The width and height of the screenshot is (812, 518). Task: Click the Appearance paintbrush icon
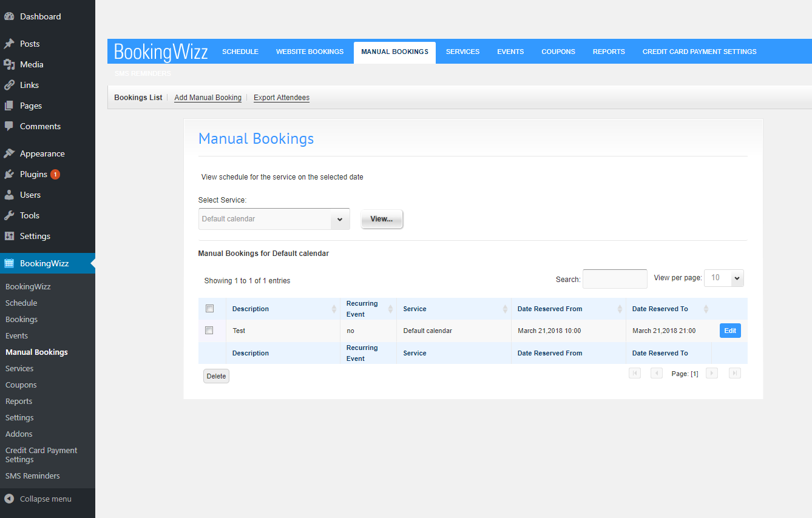pos(9,153)
